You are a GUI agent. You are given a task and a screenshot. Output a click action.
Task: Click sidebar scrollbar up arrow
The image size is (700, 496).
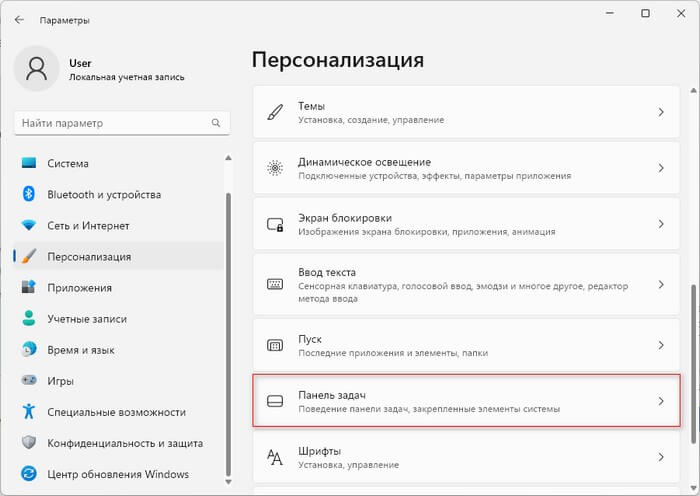pos(228,158)
